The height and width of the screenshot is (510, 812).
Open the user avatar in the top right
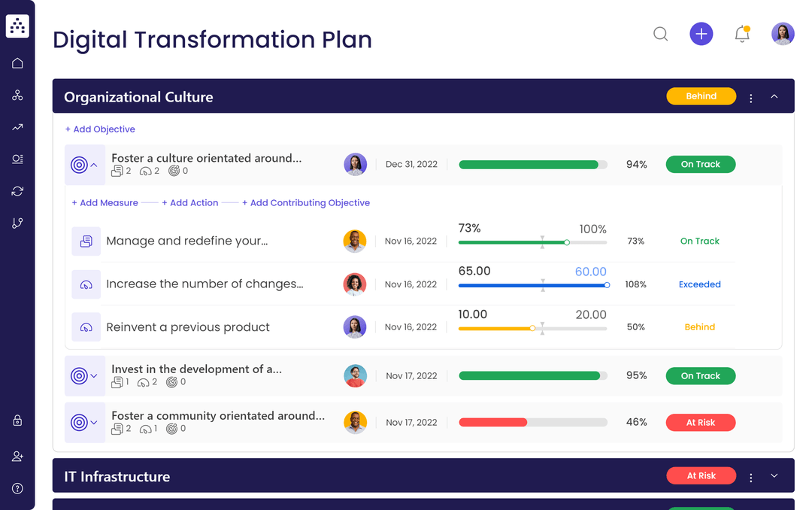pos(783,34)
